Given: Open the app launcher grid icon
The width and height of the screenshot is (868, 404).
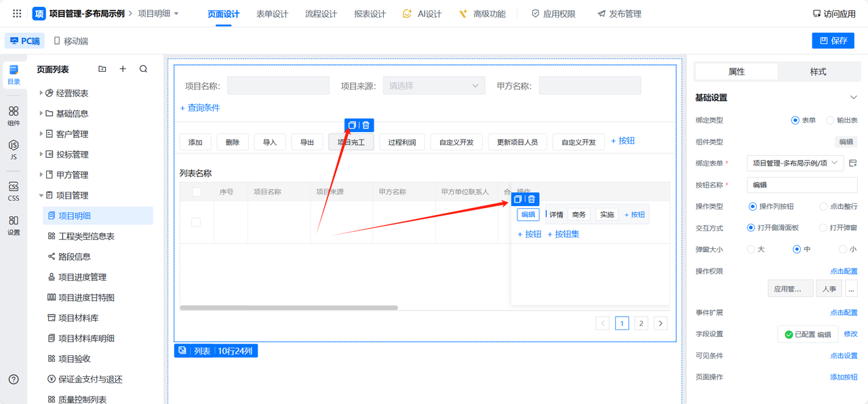Looking at the screenshot, I should point(17,14).
